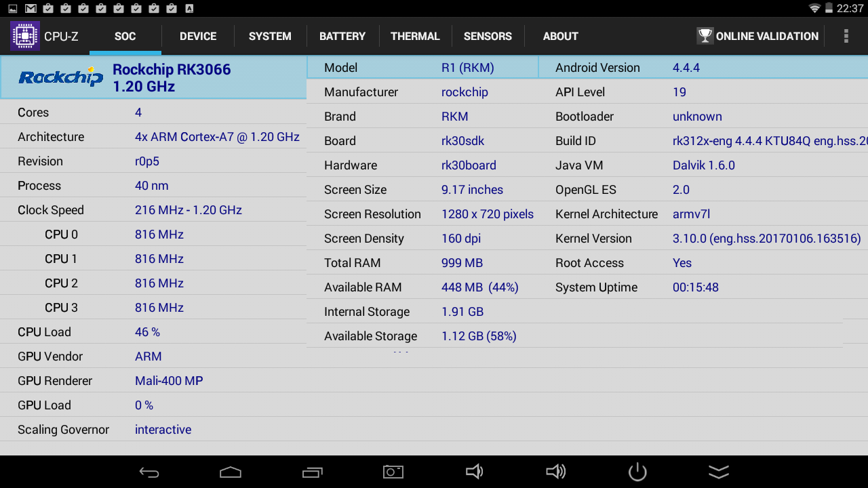Tap the Java VM value Dalvik 1.6.0
The width and height of the screenshot is (868, 488).
click(704, 165)
